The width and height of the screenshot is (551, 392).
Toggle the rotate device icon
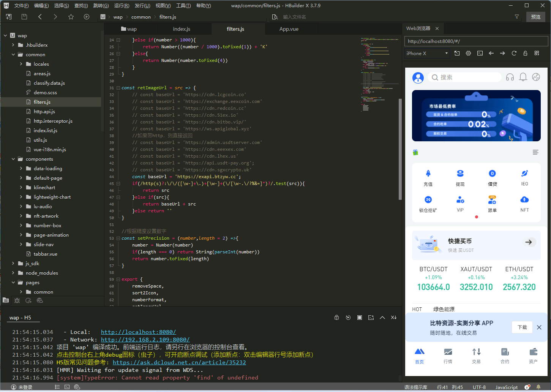457,53
